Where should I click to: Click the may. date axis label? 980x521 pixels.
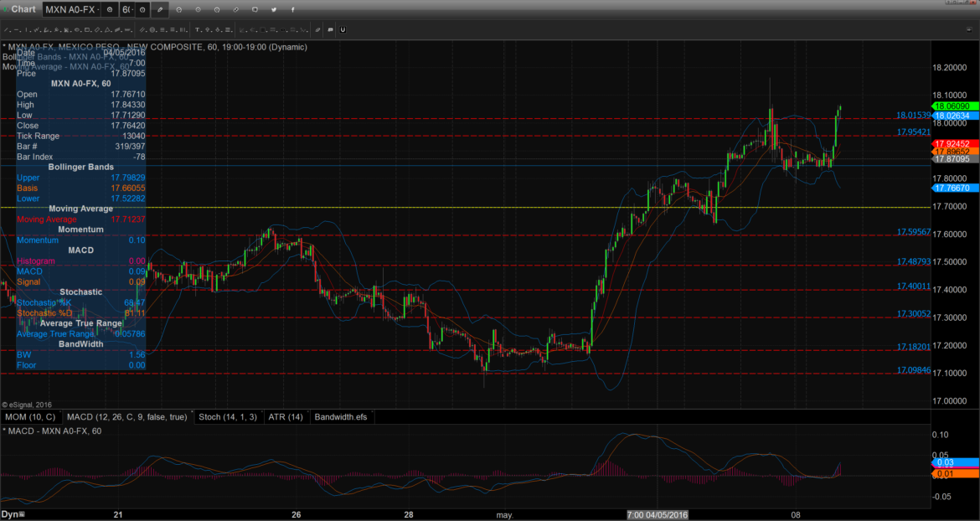505,515
